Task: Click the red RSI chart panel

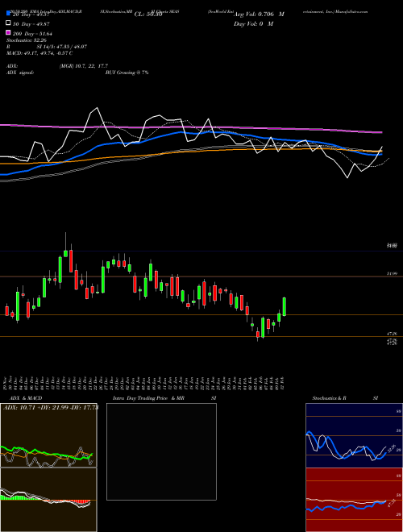Action: tap(354, 500)
